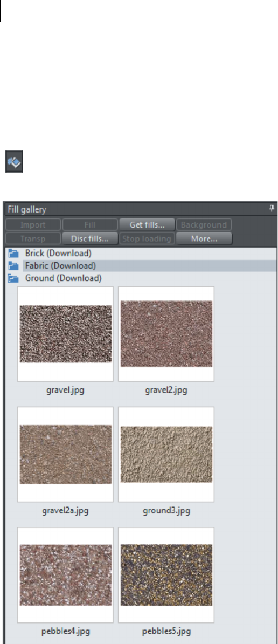
Task: Pick the ground3.jpg texture thumbnail
Action: coord(166,454)
